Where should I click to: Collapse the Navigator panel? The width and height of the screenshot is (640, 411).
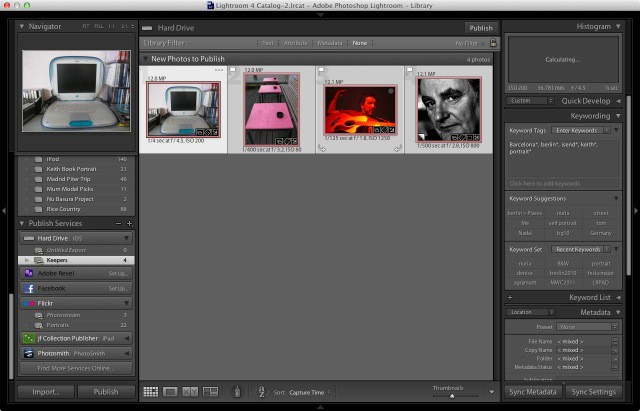(22, 27)
